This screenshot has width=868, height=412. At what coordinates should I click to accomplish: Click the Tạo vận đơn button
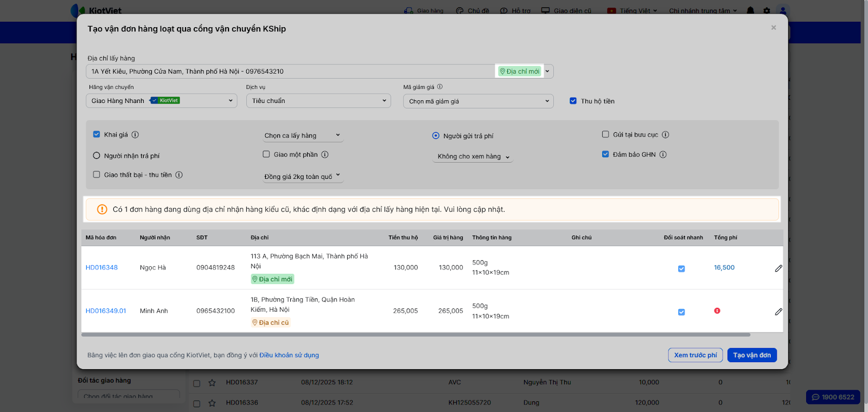tap(751, 355)
